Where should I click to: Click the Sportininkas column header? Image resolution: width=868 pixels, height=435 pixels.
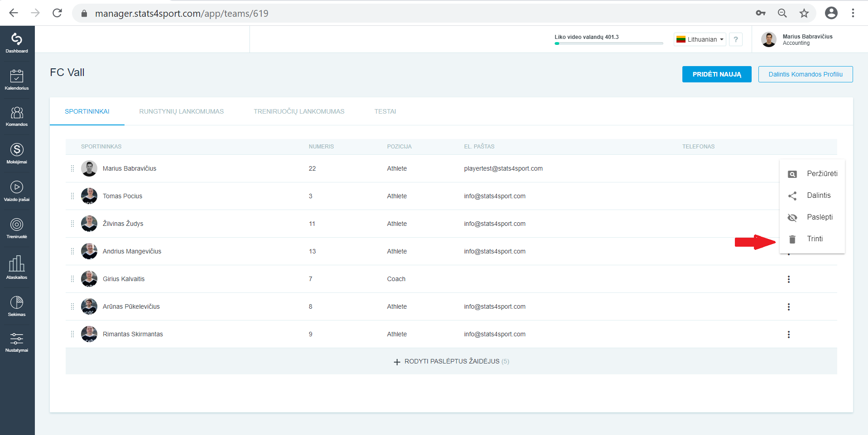tap(101, 147)
